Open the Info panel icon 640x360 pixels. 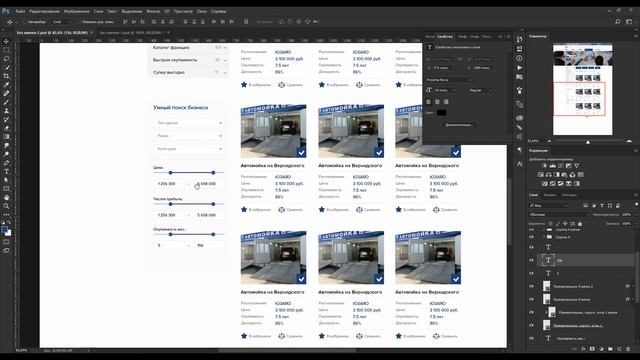[519, 58]
